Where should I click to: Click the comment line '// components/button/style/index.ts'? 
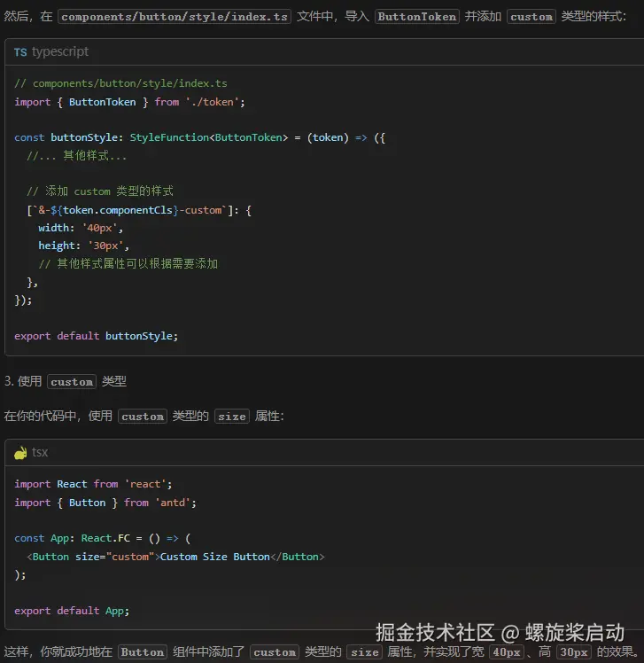120,83
